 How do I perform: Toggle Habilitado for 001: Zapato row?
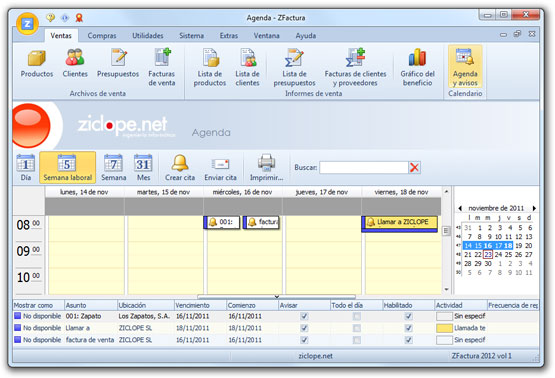coord(408,316)
